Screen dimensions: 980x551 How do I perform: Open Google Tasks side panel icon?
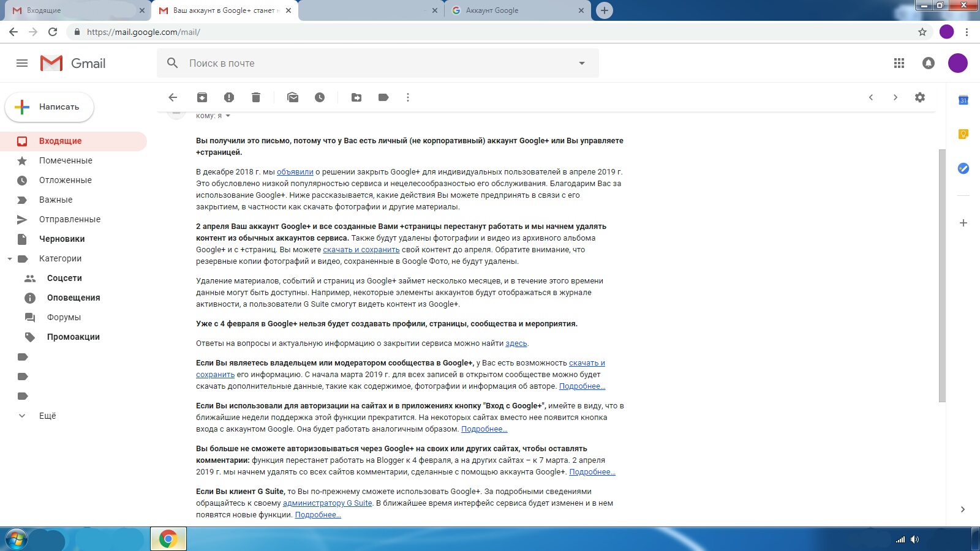(963, 168)
